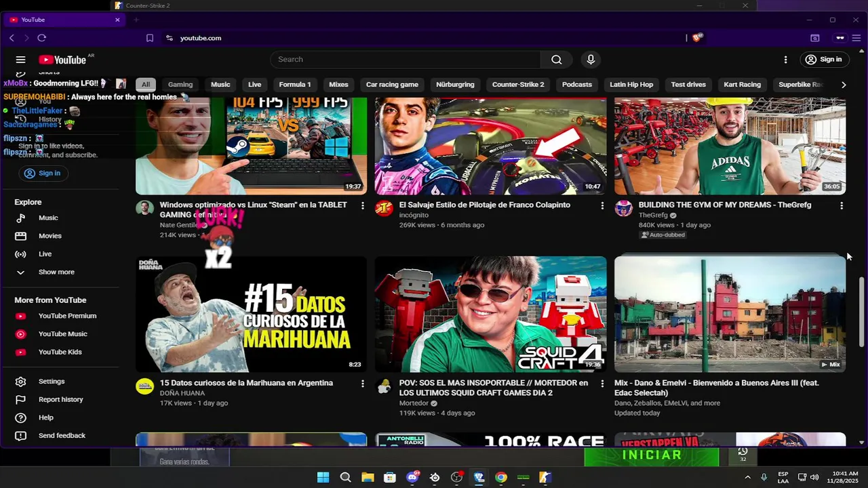
Task: Open options for 15 Datos curiosos video
Action: point(363,384)
